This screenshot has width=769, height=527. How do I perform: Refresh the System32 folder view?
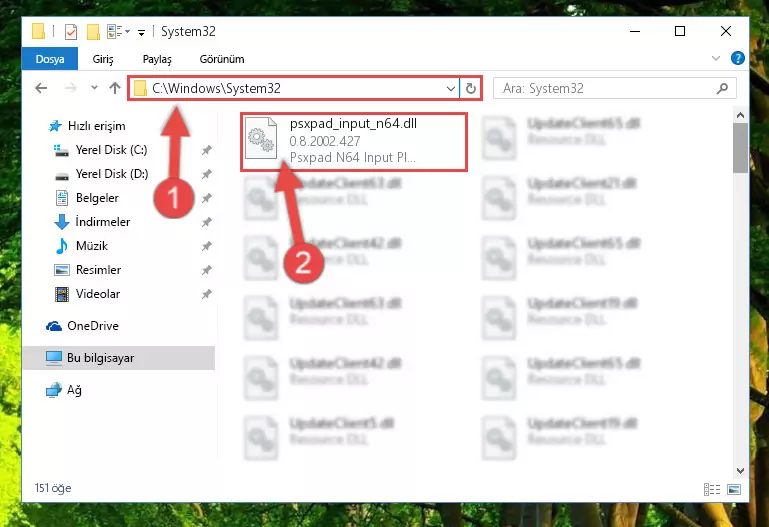[471, 89]
